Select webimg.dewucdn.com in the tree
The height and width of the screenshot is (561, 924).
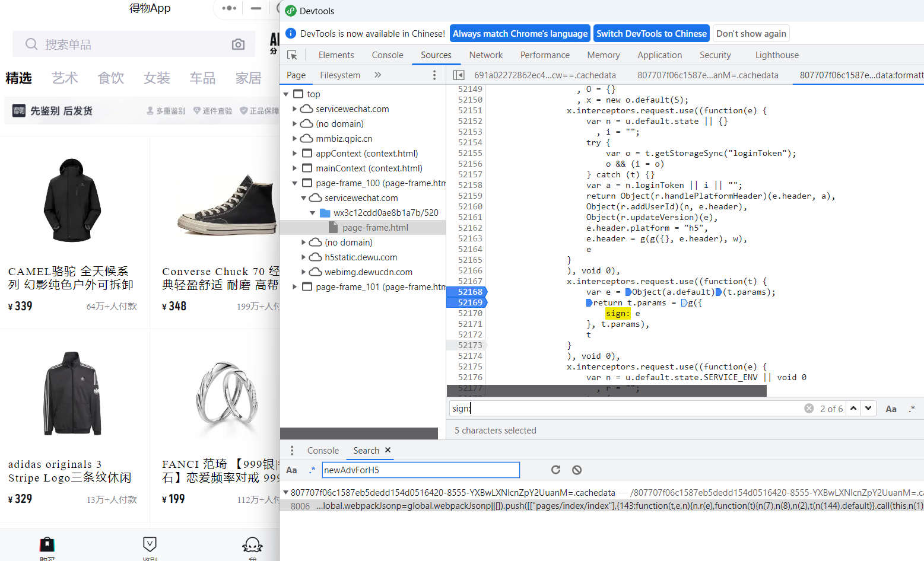pyautogui.click(x=368, y=272)
